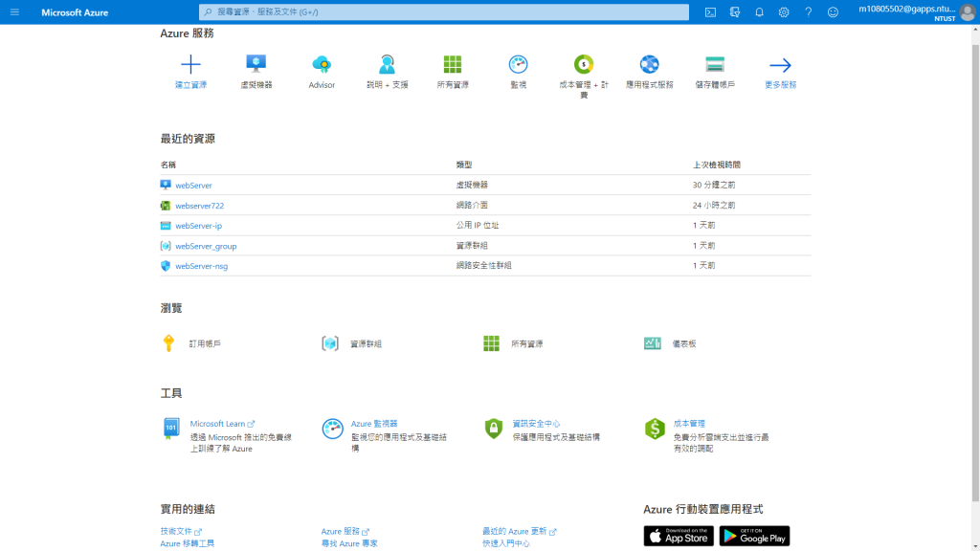This screenshot has height=551, width=980.
Task: Open the notifications bell
Action: point(759,11)
